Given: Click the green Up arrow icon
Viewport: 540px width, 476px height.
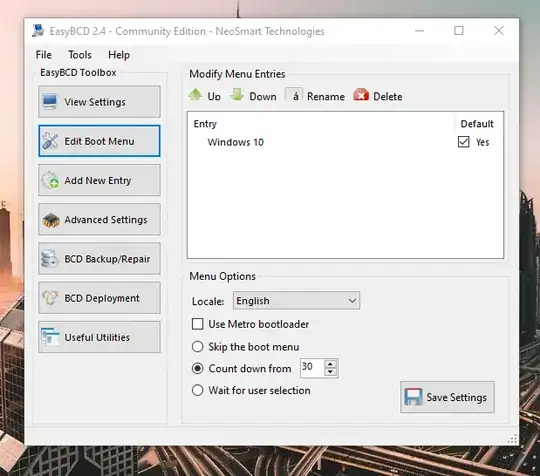Looking at the screenshot, I should pyautogui.click(x=196, y=94).
